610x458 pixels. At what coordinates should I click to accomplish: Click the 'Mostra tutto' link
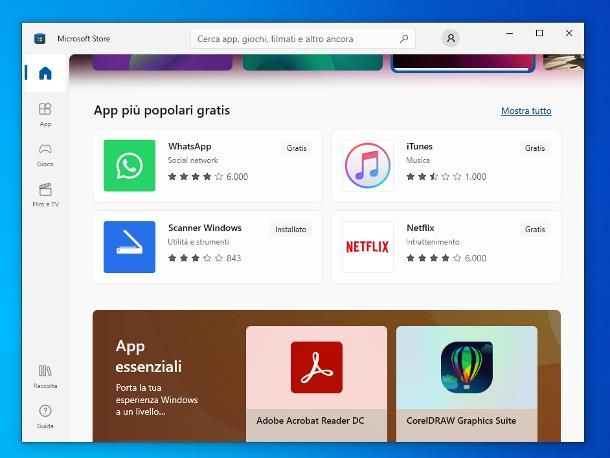point(526,111)
